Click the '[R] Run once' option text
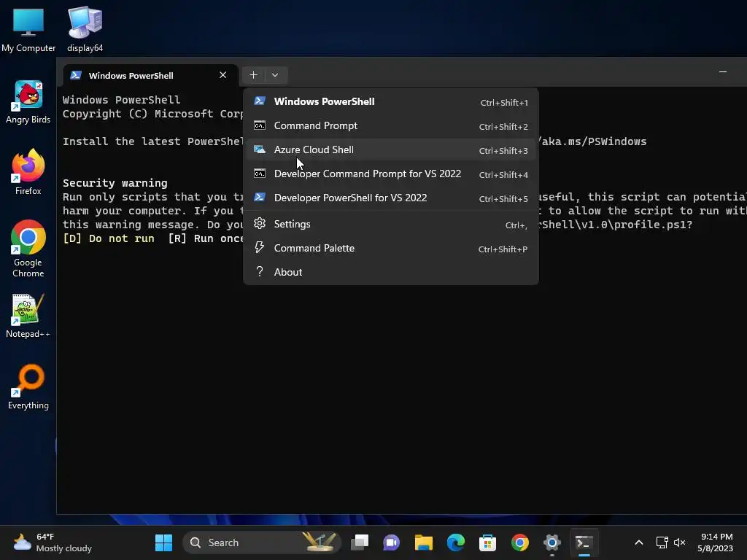The image size is (747, 560). [x=206, y=238]
